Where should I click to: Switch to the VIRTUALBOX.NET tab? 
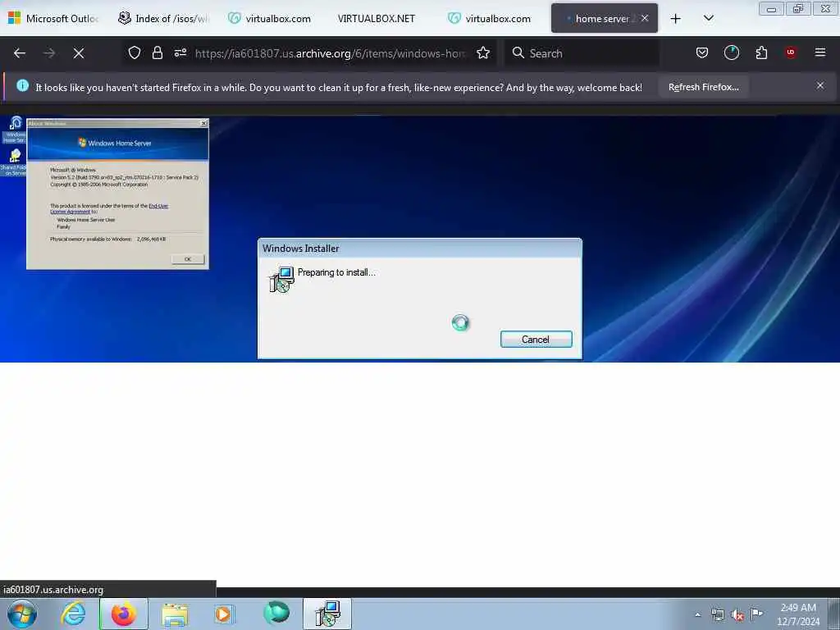coord(376,18)
